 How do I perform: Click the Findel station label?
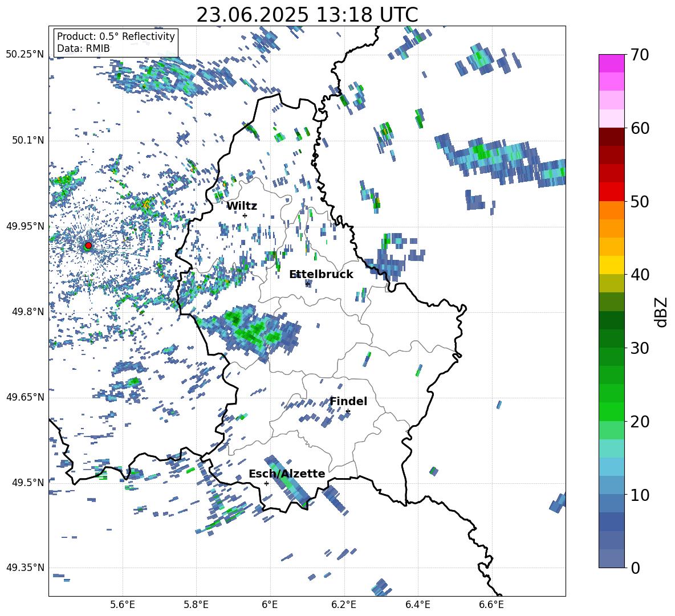point(348,401)
